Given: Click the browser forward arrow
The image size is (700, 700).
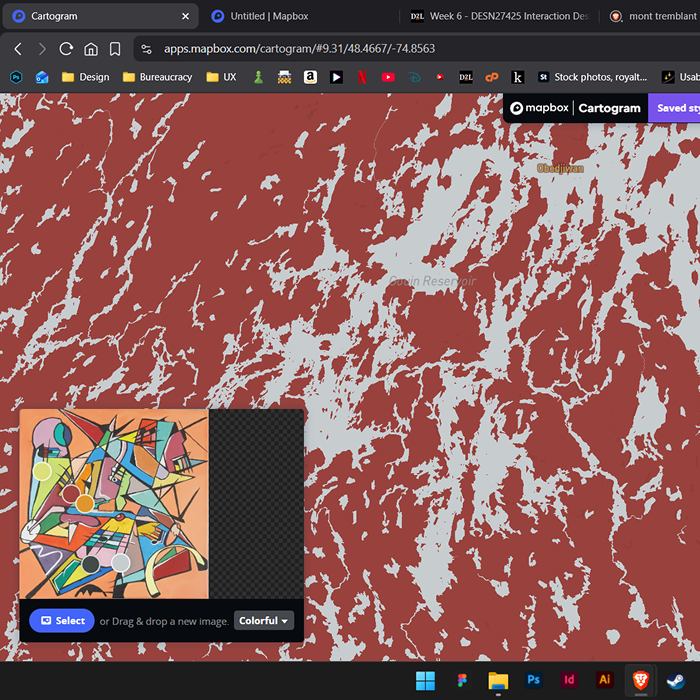Looking at the screenshot, I should point(42,49).
